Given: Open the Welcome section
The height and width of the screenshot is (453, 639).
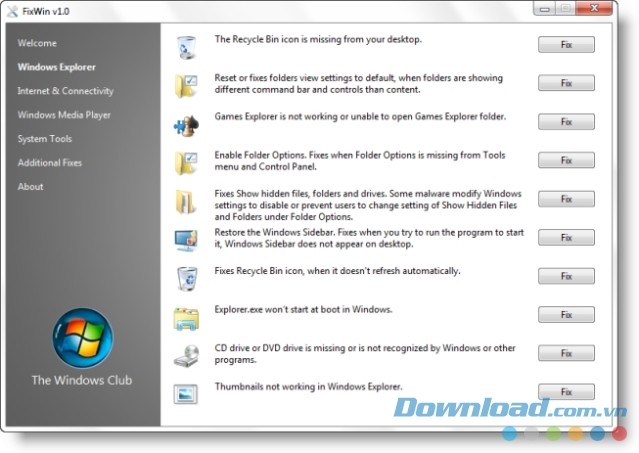Looking at the screenshot, I should [x=37, y=43].
